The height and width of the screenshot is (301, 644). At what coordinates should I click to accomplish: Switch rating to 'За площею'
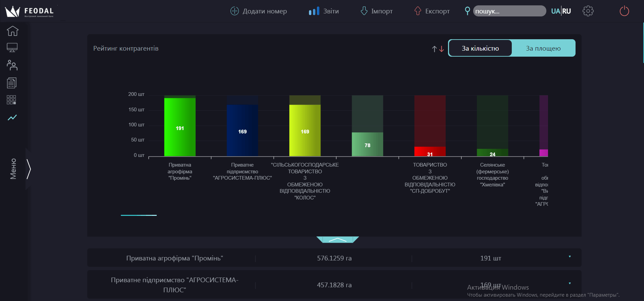pos(543,48)
